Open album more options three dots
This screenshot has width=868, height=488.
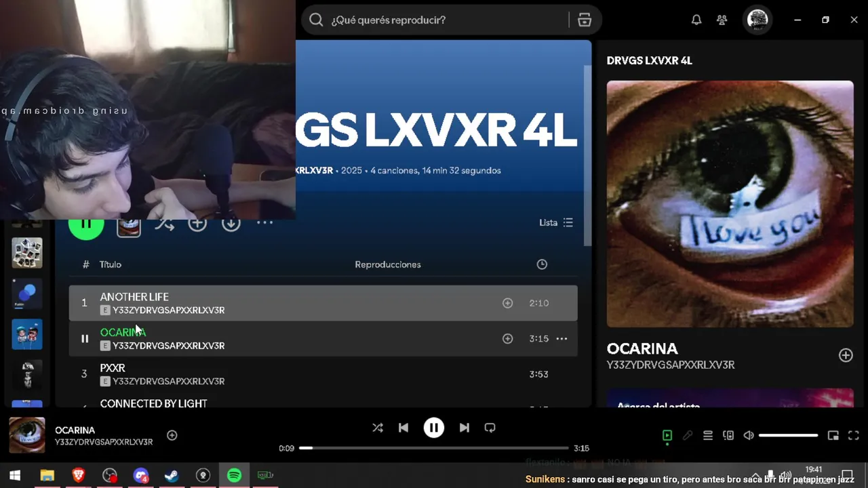[x=264, y=222]
